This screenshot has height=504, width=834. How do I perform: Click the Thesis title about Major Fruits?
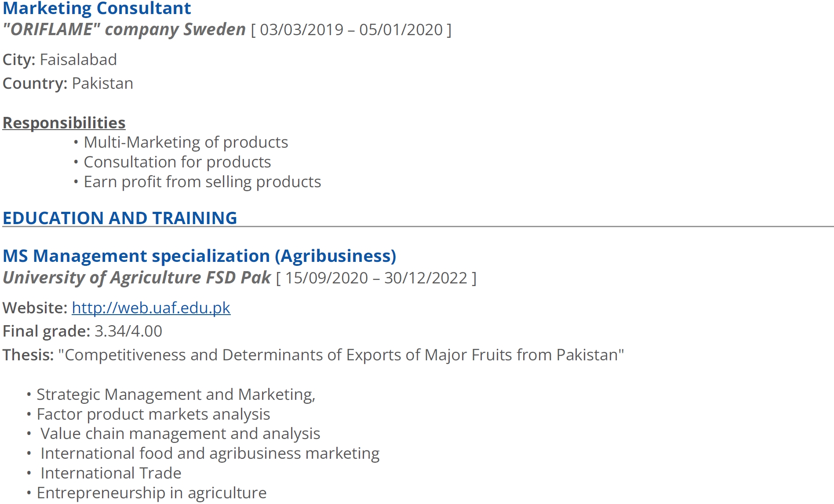(x=341, y=355)
